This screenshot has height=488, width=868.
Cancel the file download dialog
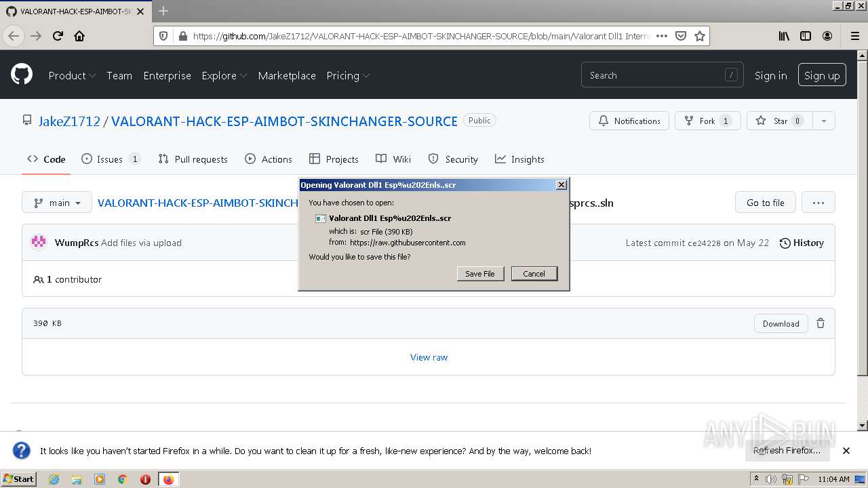pyautogui.click(x=534, y=274)
